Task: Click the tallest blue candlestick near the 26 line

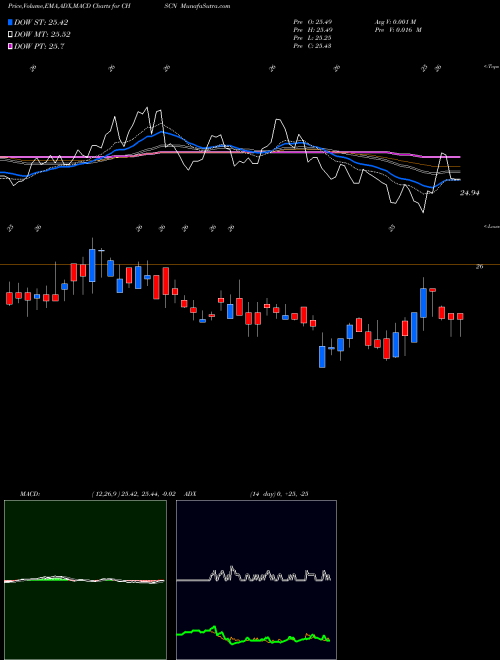Action: coord(92,265)
